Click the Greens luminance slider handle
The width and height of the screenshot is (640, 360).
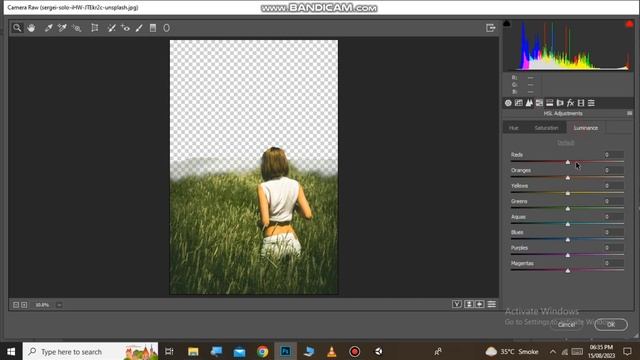coord(568,209)
